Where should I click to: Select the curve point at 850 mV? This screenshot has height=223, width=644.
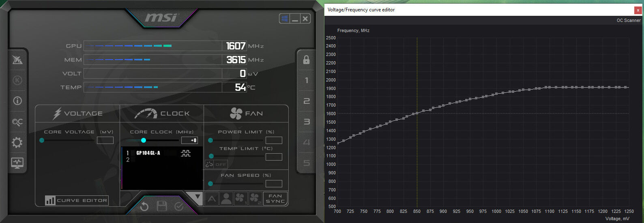click(417, 114)
